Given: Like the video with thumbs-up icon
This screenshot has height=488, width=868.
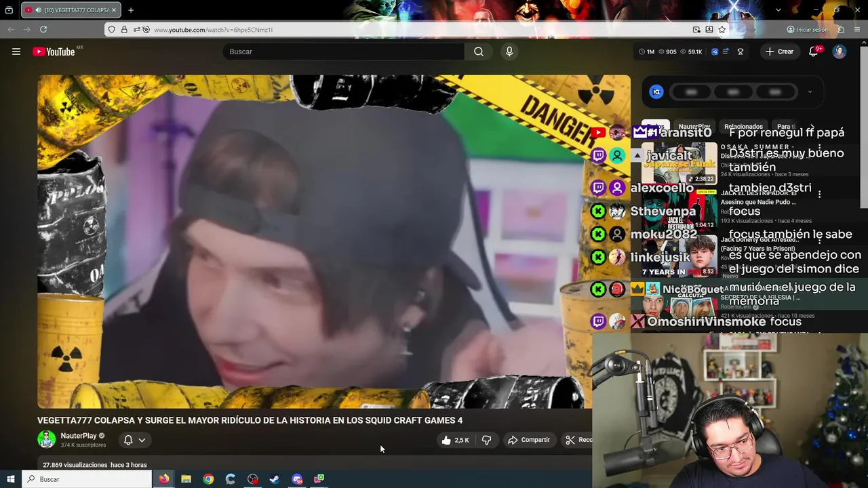Looking at the screenshot, I should [446, 440].
